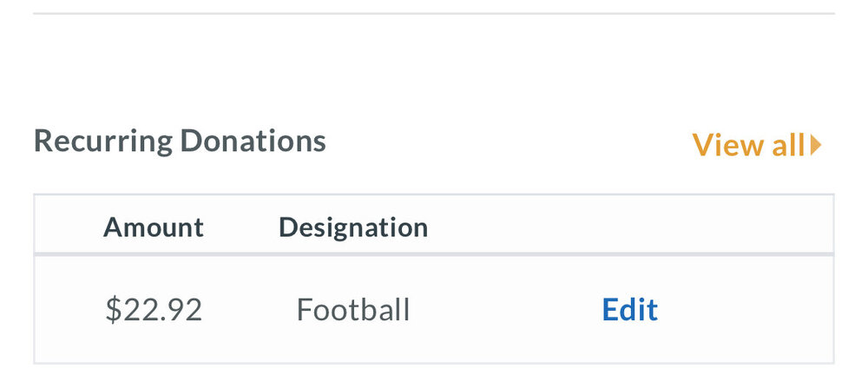
Task: Select the Football designation cell
Action: (x=352, y=310)
